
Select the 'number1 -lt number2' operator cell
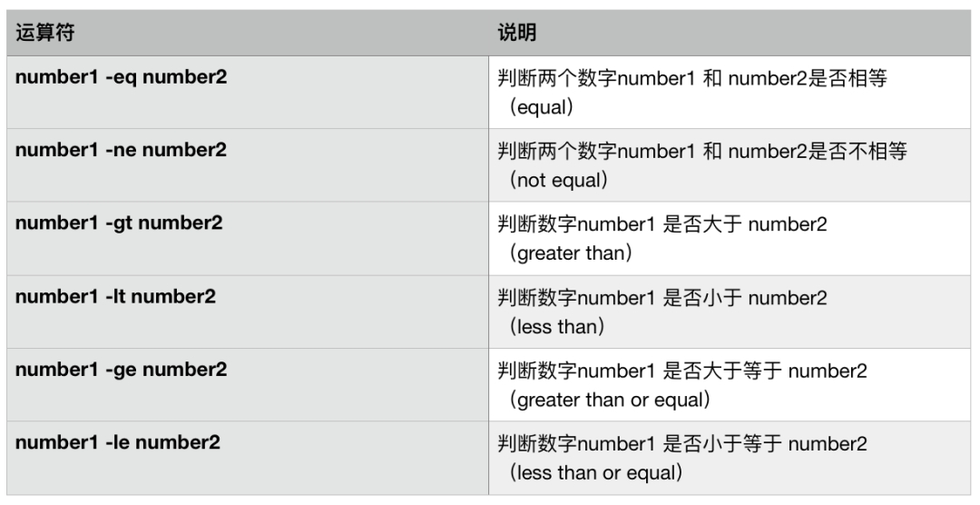point(115,296)
